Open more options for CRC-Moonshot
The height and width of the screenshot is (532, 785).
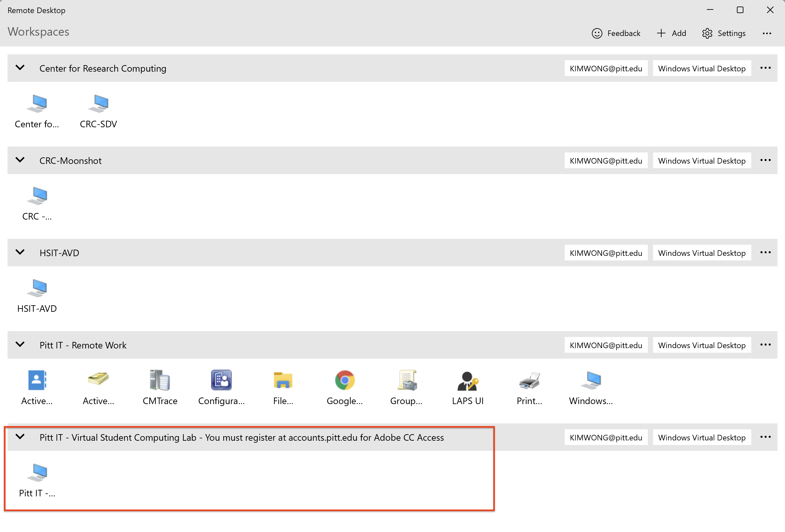[x=765, y=160]
